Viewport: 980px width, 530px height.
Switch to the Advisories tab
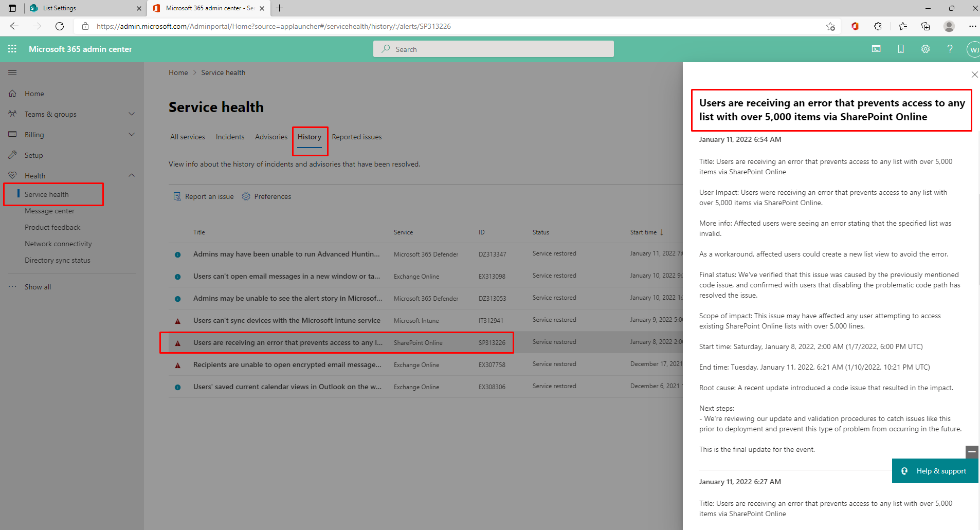coord(271,137)
